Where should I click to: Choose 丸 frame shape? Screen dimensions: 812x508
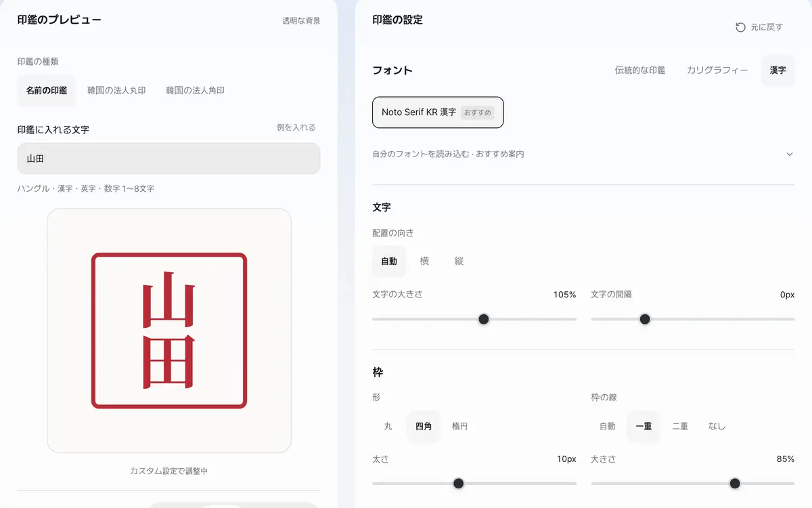click(388, 427)
